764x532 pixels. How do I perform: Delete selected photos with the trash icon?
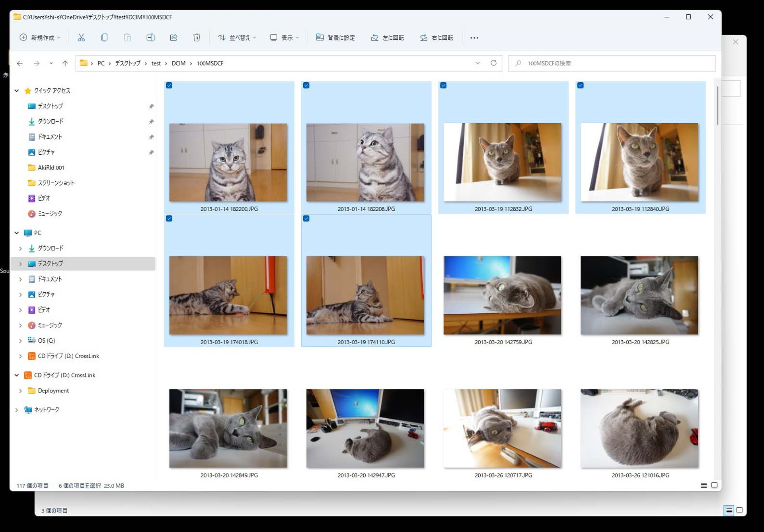197,37
